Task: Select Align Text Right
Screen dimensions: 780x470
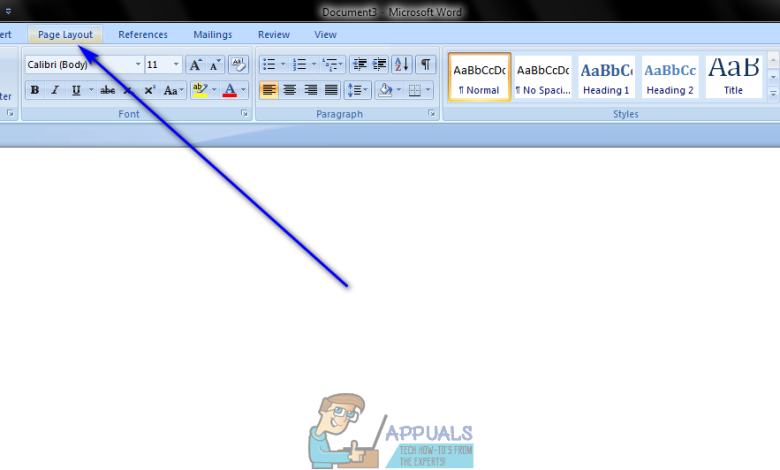Action: tap(310, 90)
